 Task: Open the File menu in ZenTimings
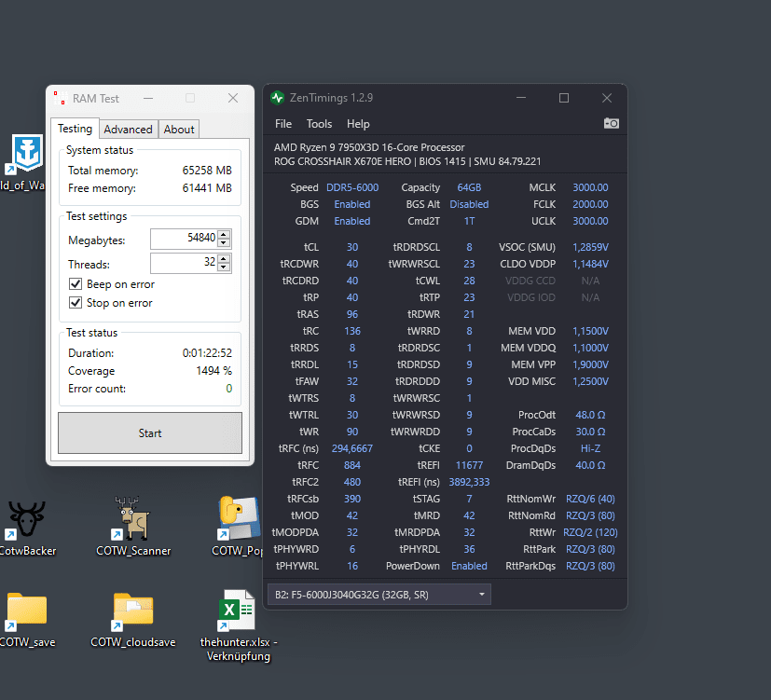[283, 124]
